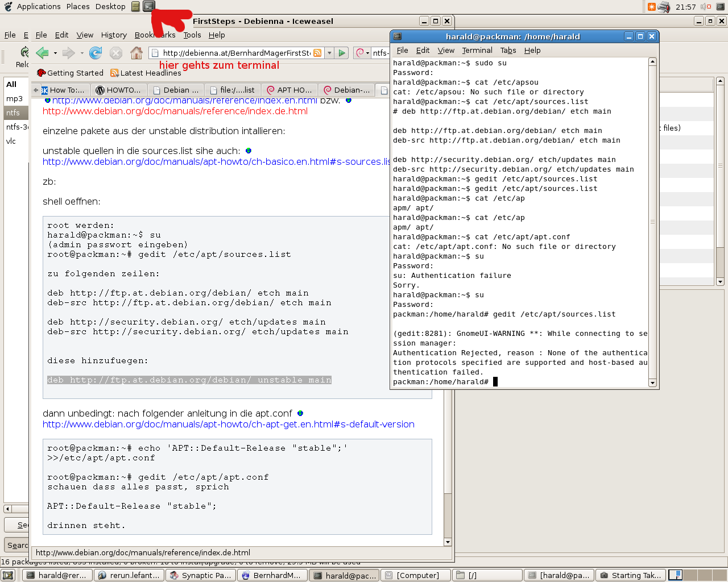Go back with Iceweasel's green Back arrow
Viewport: 728px width, 582px height.
coord(42,53)
